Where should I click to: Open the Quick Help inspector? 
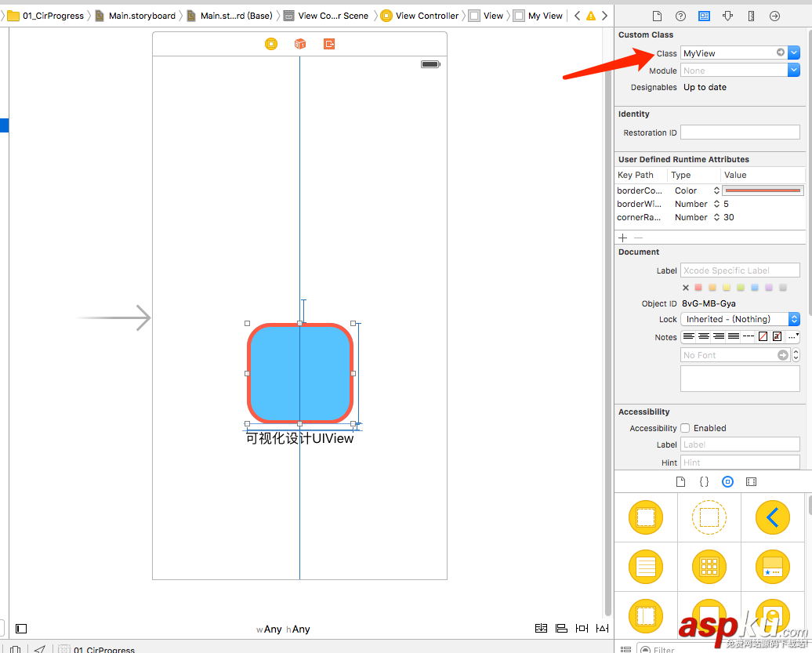[680, 16]
